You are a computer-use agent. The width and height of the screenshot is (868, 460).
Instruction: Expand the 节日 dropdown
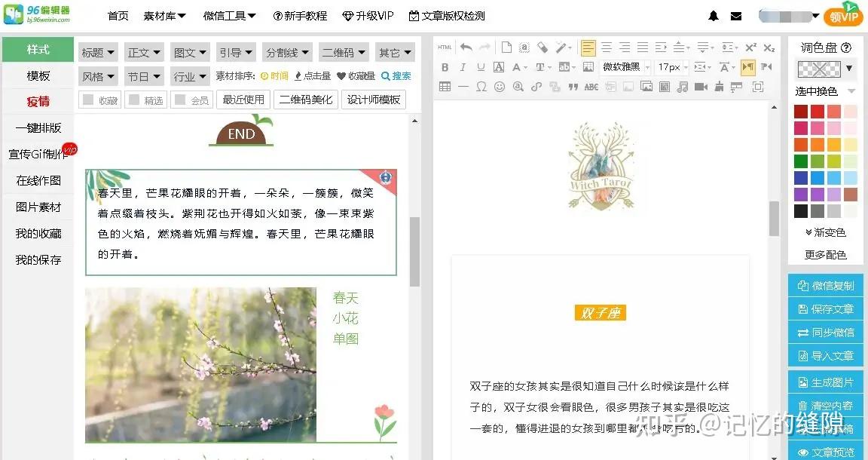coord(144,76)
